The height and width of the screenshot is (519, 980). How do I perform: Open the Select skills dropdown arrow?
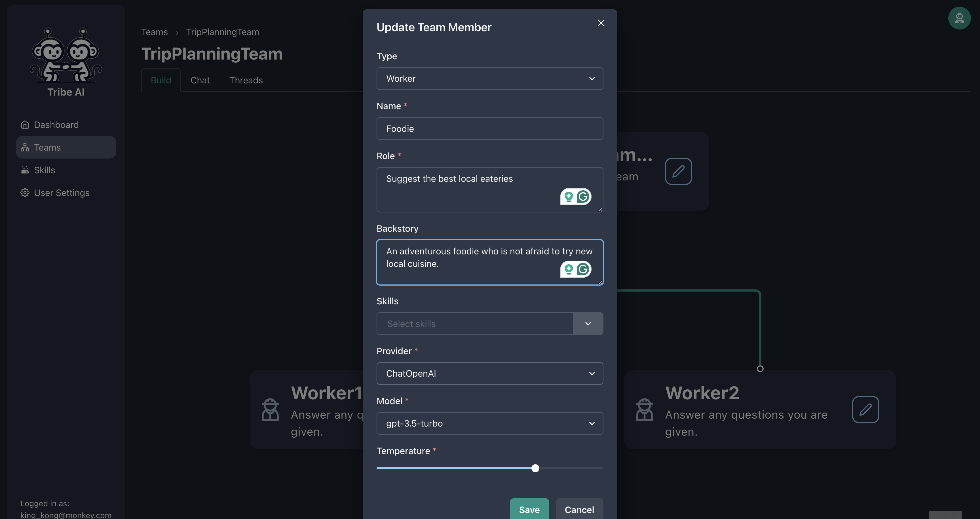[x=587, y=324]
